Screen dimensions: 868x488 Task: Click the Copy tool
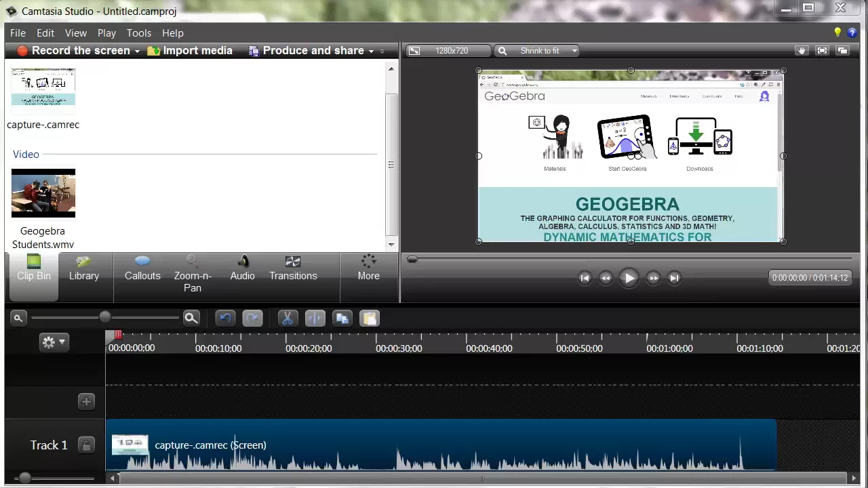click(342, 319)
